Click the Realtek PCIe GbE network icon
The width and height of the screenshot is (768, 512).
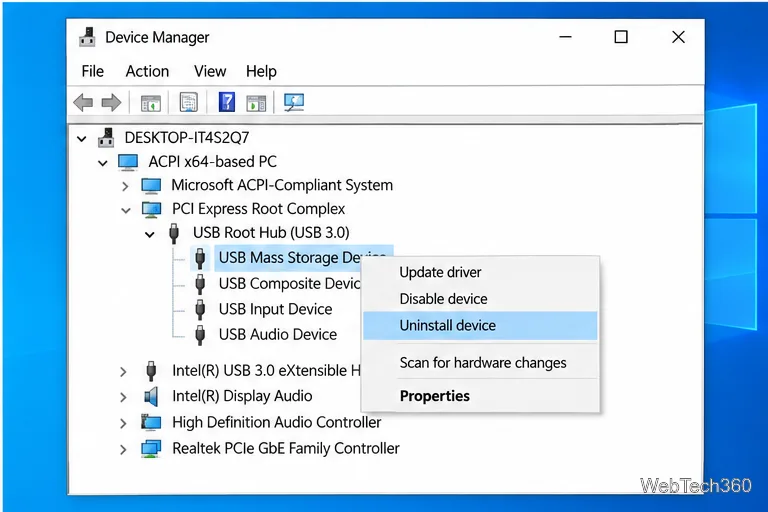point(151,448)
